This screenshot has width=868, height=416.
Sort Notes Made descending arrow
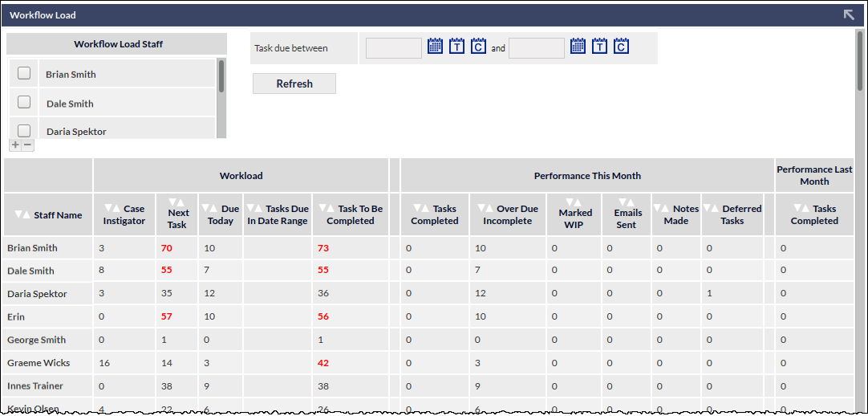[658, 209]
